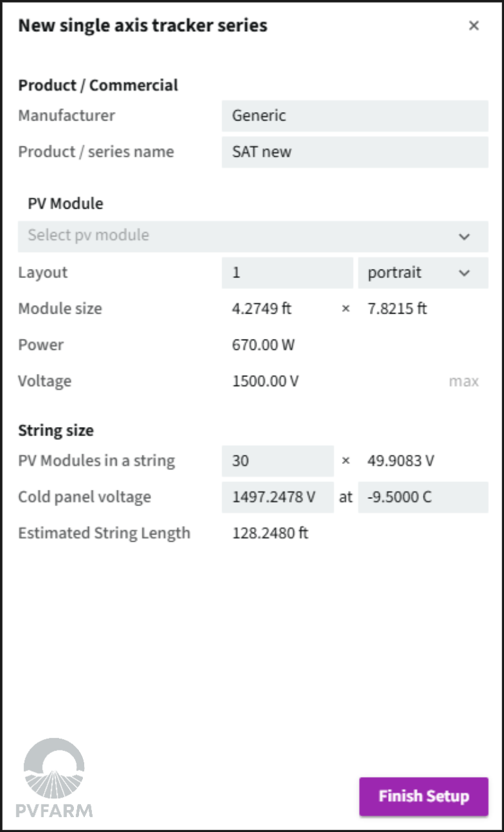Screen dimensions: 504x832
Task: Click the PV Modules in a string field
Action: point(277,461)
